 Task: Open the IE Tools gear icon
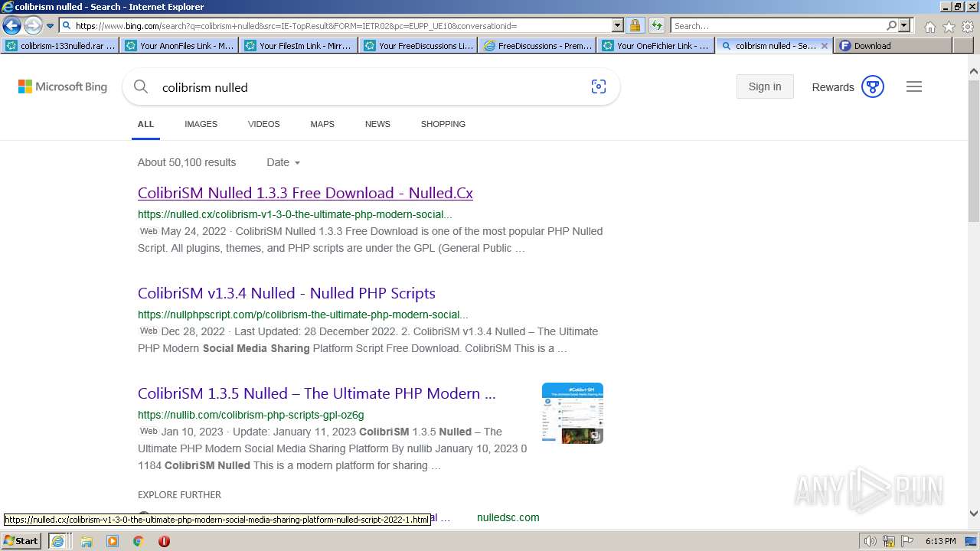click(968, 27)
